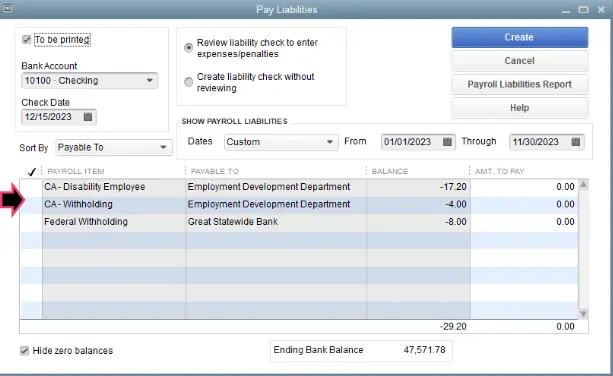This screenshot has width=613, height=376.
Task: Click the Ending Bank Balance value 47,571.78
Action: [425, 350]
